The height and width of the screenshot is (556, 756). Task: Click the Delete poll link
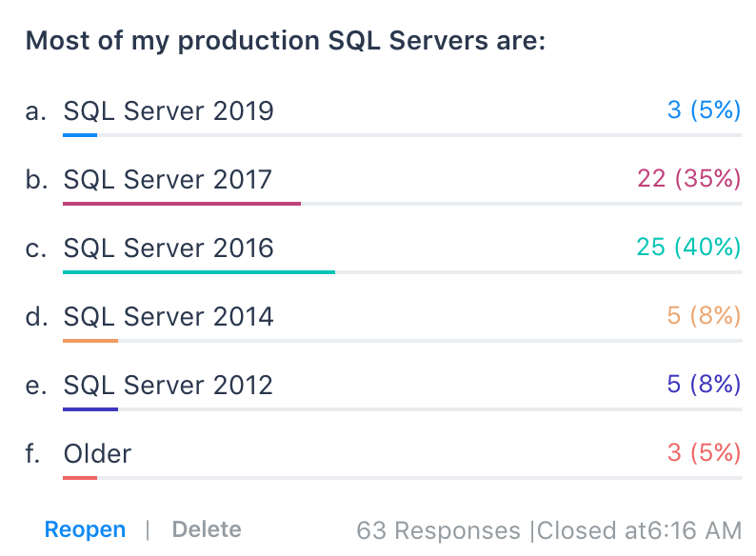pyautogui.click(x=207, y=529)
